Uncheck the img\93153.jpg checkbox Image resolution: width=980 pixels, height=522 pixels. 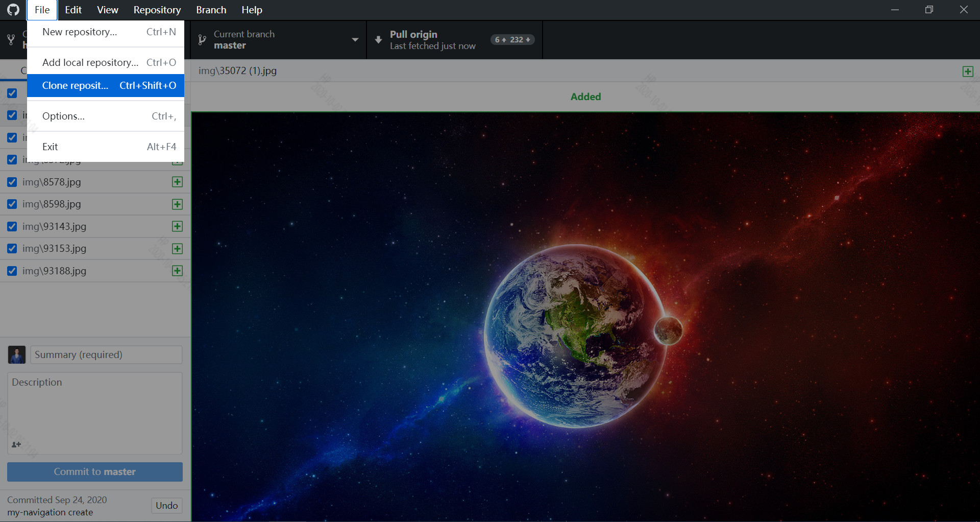[x=12, y=249]
